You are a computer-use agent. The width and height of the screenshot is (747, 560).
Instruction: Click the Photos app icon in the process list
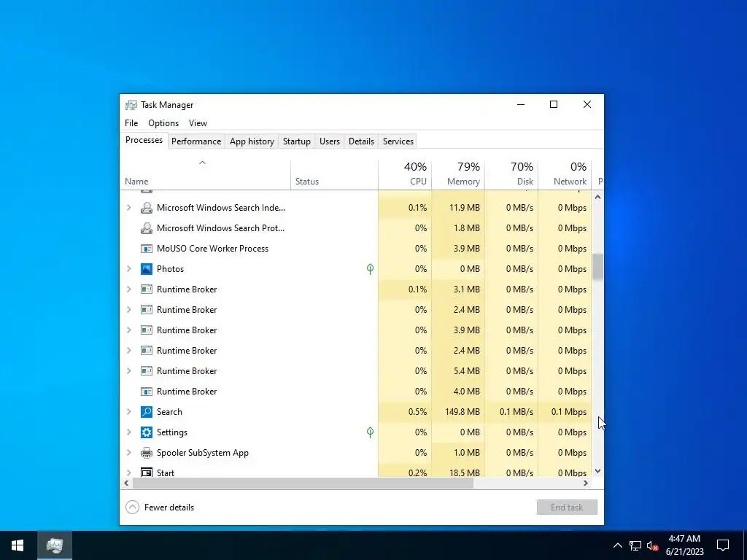(146, 269)
